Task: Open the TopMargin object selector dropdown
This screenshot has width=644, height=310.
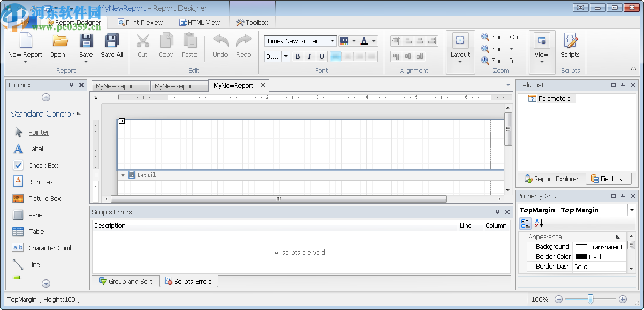Action: pos(631,210)
